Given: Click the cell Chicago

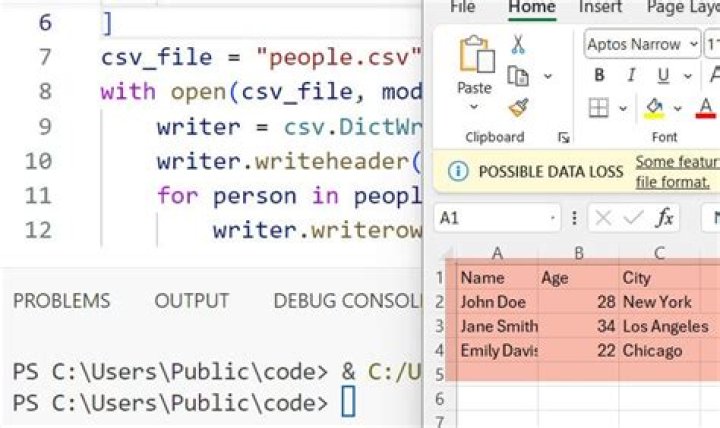Looking at the screenshot, I should tap(660, 350).
